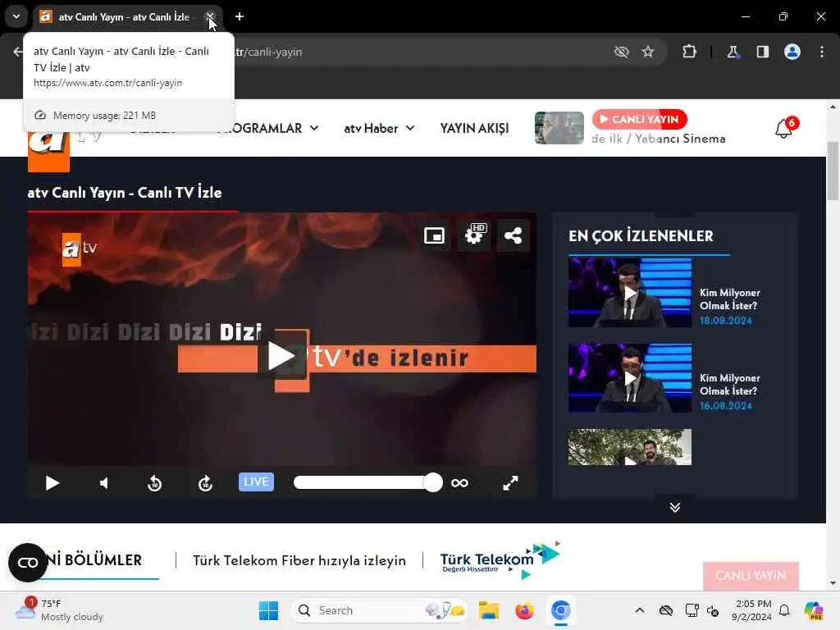
Task: Open File Explorer from the taskbar
Action: (x=489, y=610)
